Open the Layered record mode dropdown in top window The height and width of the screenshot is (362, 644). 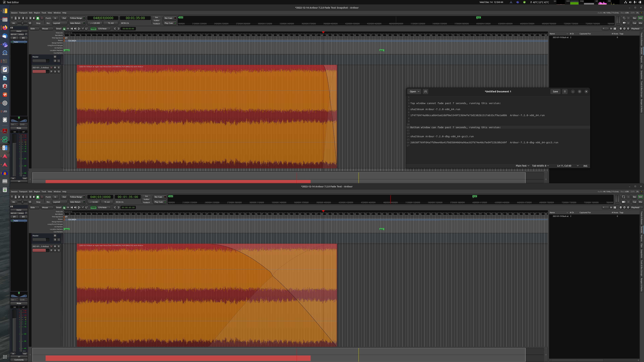pyautogui.click(x=60, y=23)
